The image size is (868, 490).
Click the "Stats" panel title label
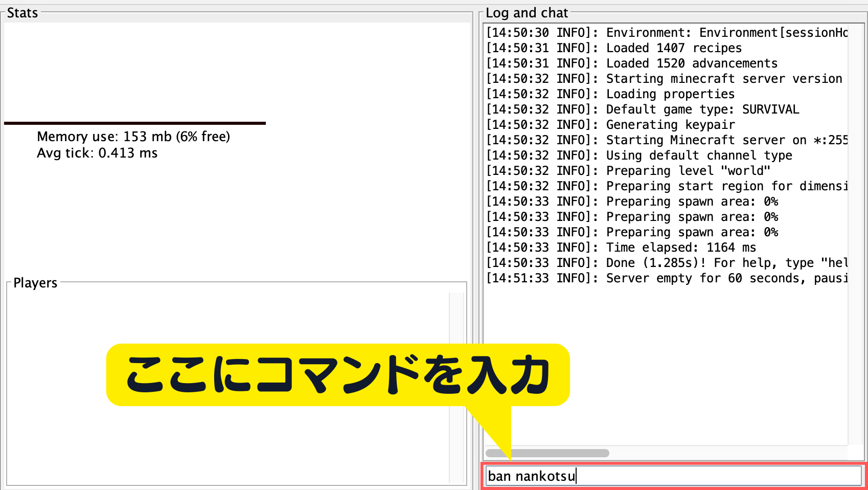(22, 13)
